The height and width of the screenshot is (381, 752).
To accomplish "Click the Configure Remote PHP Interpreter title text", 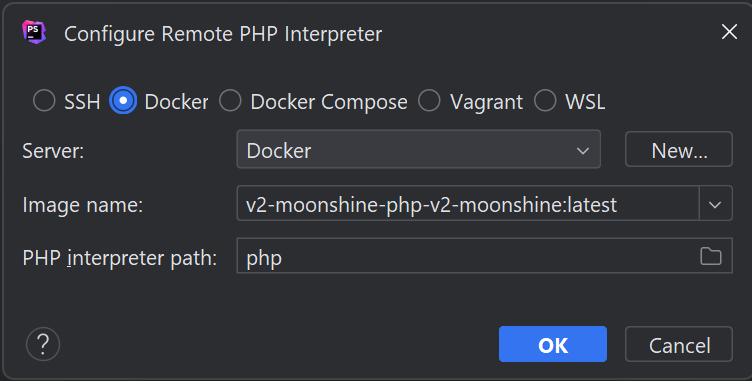I will click(223, 34).
